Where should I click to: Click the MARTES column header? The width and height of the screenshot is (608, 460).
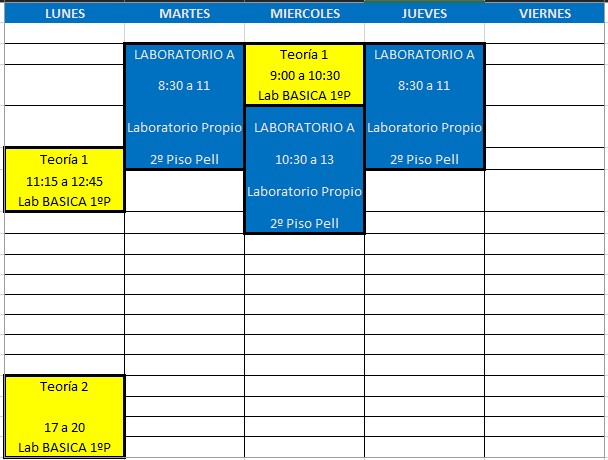184,13
